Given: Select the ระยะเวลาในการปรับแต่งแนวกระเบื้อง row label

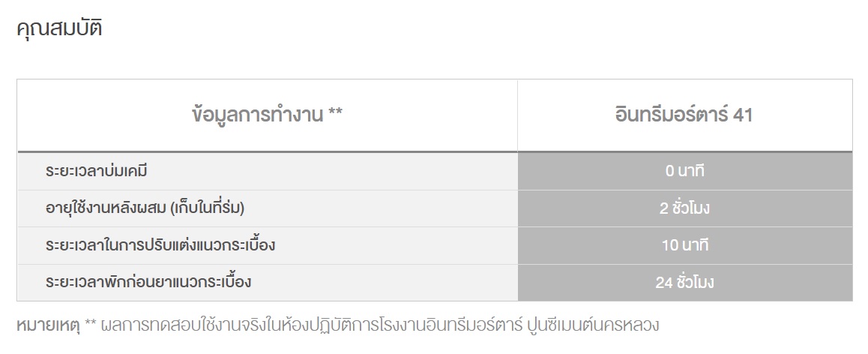Looking at the screenshot, I should [x=160, y=244].
